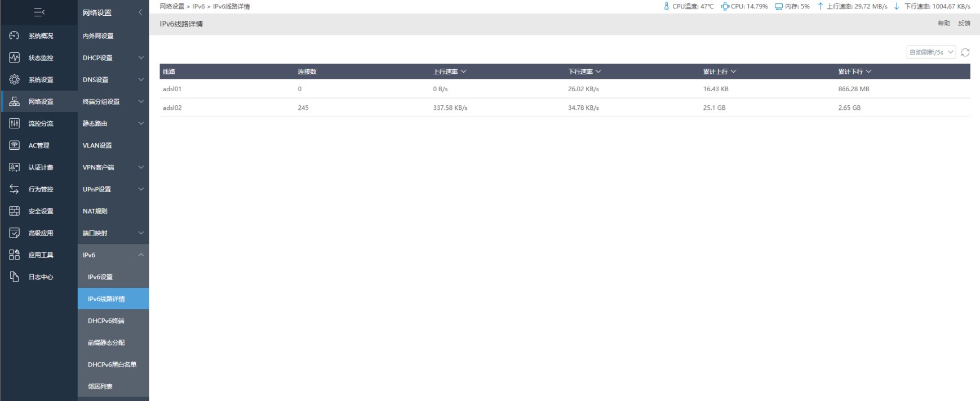Screen dimensions: 980x401
Task: Open the 状态监控 monitor icon
Action: [14, 57]
